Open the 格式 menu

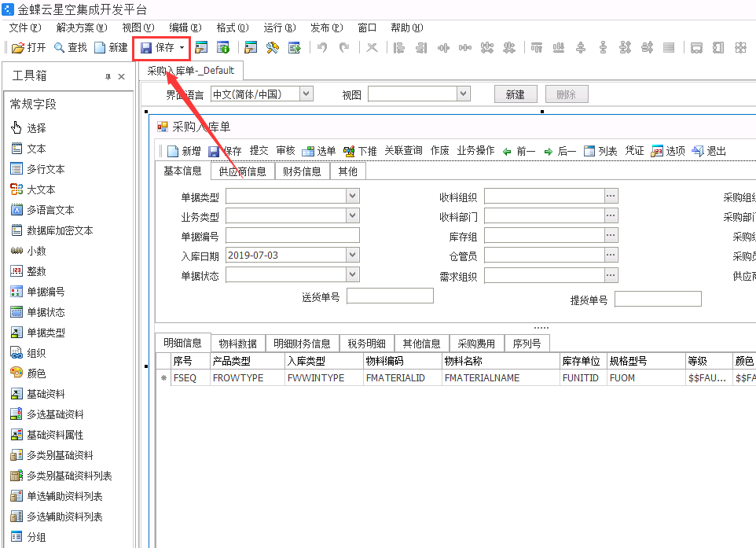[233, 28]
